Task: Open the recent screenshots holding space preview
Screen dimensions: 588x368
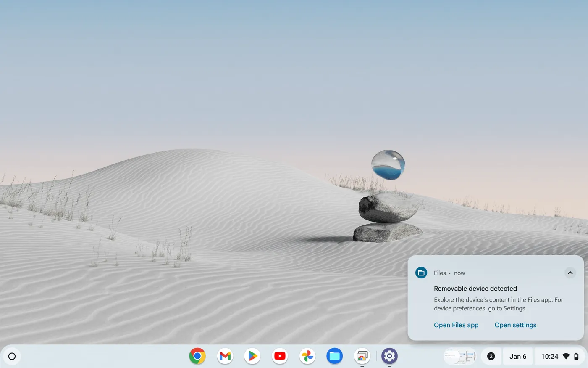Action: point(460,356)
